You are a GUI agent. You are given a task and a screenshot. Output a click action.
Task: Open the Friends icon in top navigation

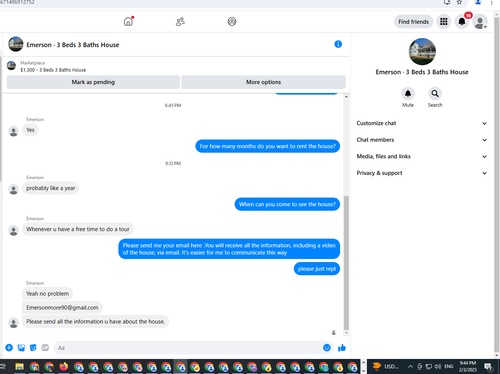tap(180, 22)
